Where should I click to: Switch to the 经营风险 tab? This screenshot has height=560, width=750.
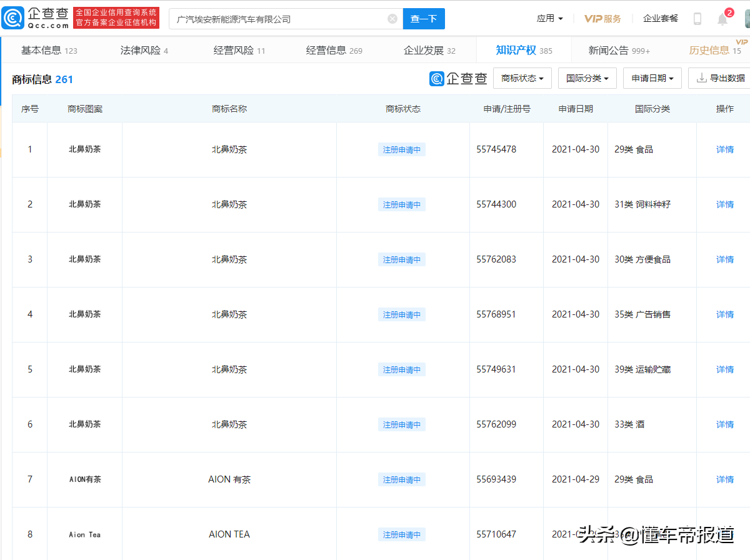point(239,51)
